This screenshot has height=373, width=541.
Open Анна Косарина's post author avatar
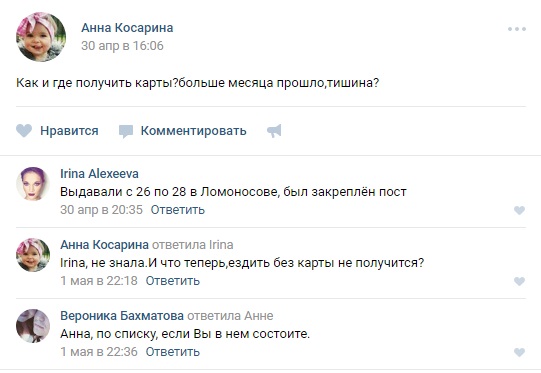pos(41,37)
